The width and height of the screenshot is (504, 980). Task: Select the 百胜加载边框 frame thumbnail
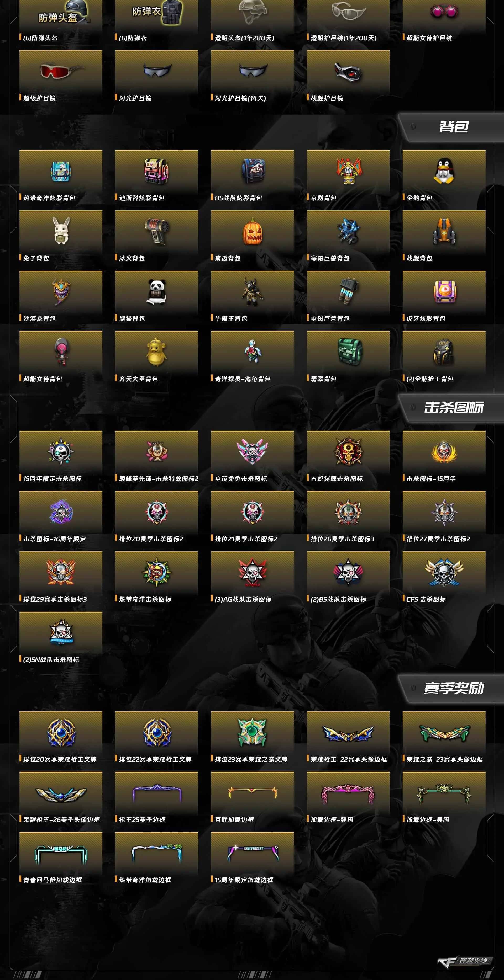point(252,792)
